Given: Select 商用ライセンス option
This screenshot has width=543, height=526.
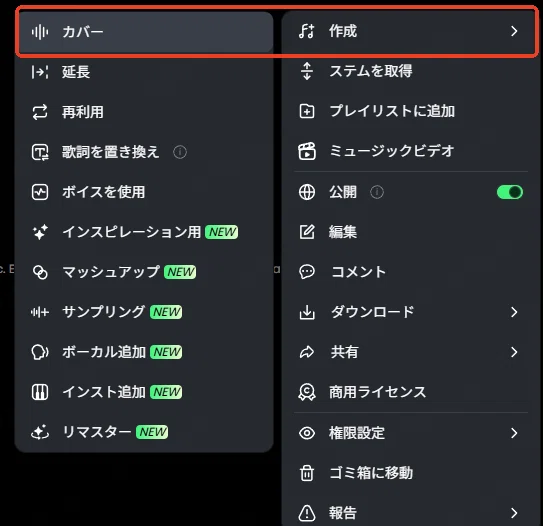Looking at the screenshot, I should click(x=411, y=392).
